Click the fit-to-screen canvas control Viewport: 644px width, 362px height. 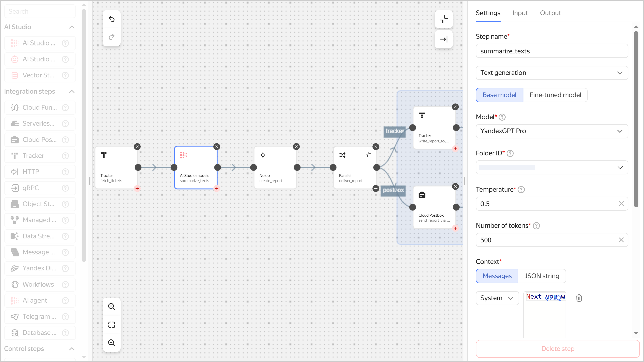tap(111, 325)
